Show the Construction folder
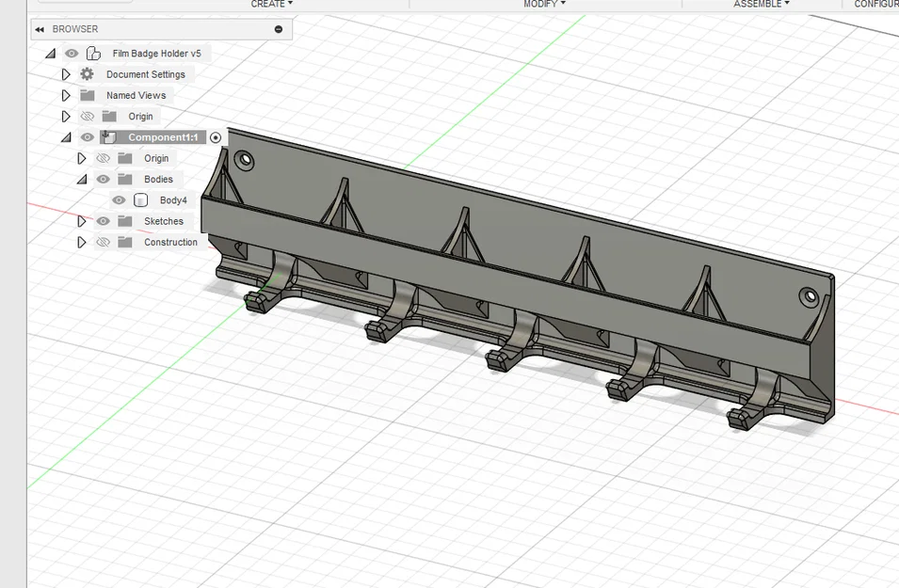Image resolution: width=899 pixels, height=588 pixels. click(x=104, y=243)
